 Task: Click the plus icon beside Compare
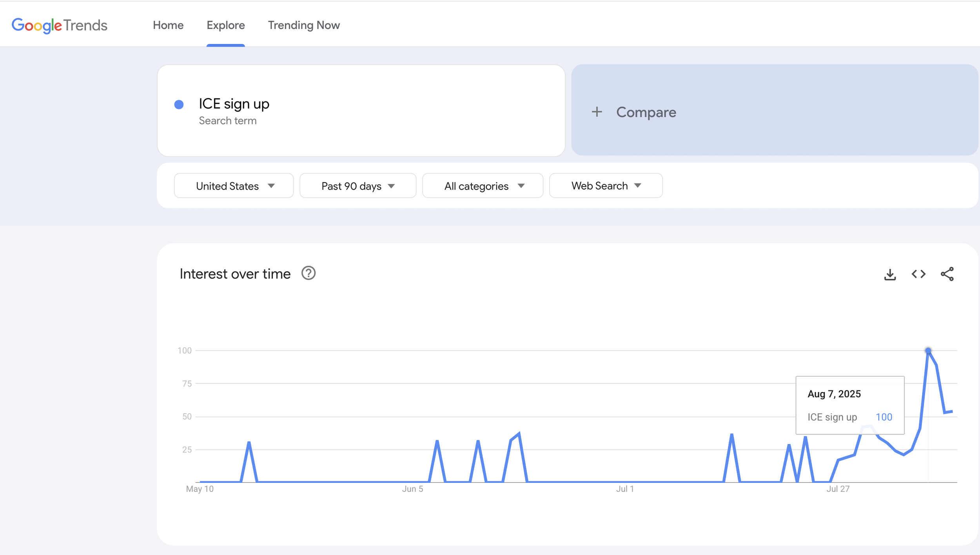point(597,112)
